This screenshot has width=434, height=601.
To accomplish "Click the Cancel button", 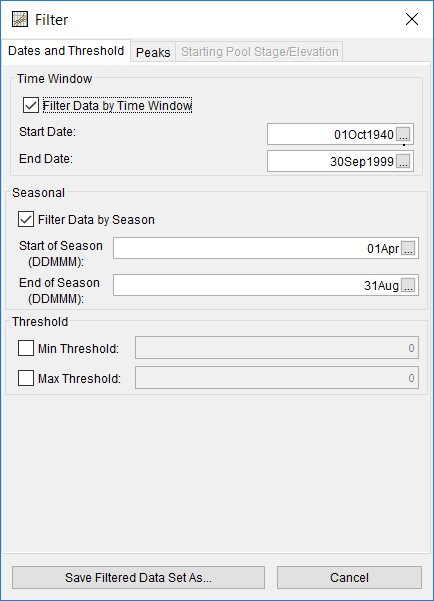I will coord(349,577).
